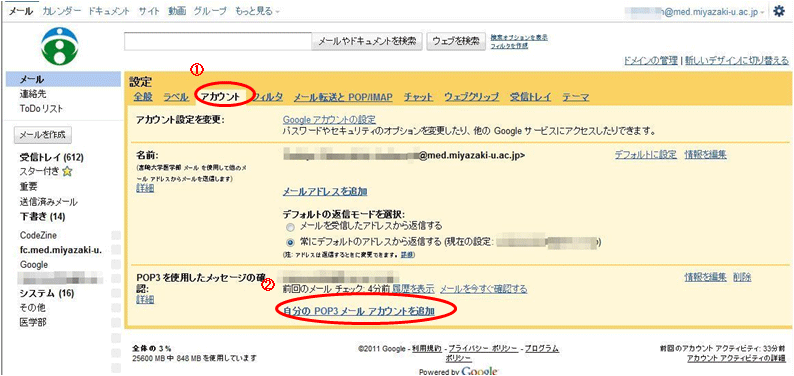Switch to the 受信トレイ settings tab

point(530,97)
